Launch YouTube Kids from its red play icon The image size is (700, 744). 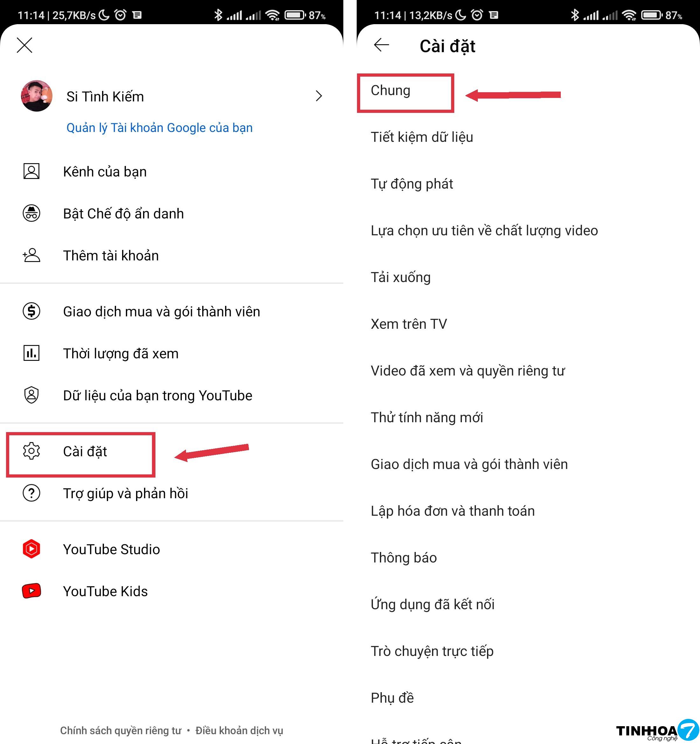31,591
